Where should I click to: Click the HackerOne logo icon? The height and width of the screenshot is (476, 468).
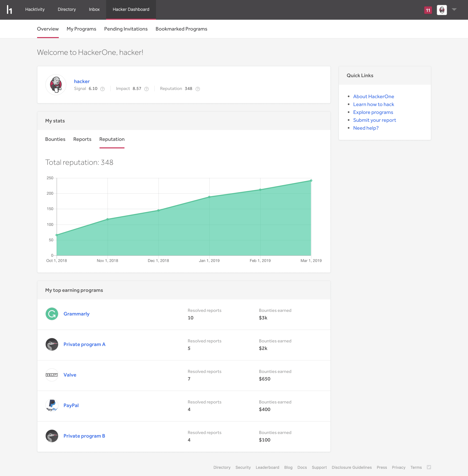click(x=9, y=10)
